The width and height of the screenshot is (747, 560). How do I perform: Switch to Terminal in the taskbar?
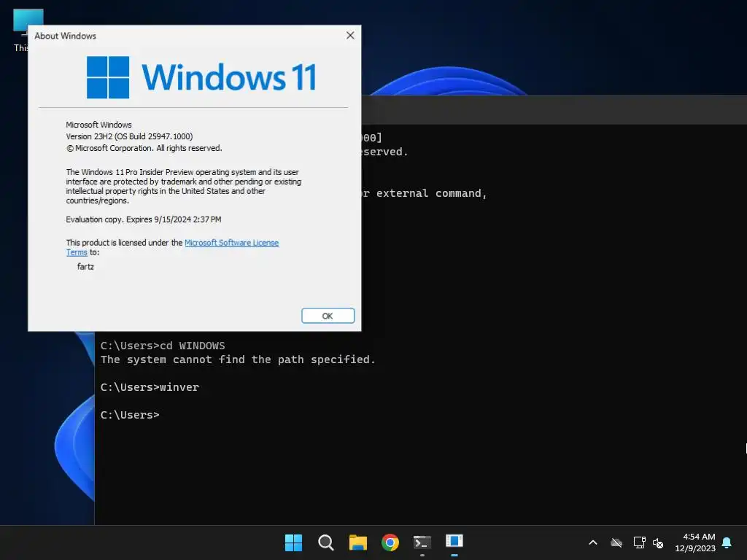tap(422, 542)
